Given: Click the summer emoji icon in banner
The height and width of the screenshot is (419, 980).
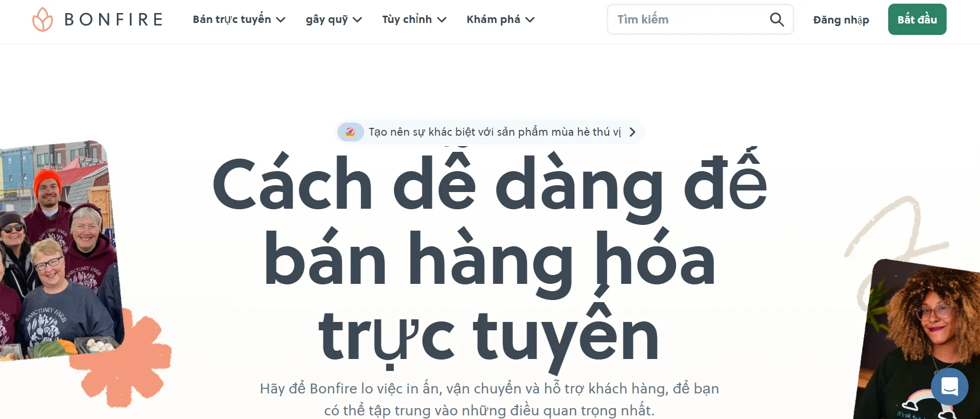Looking at the screenshot, I should [x=350, y=132].
